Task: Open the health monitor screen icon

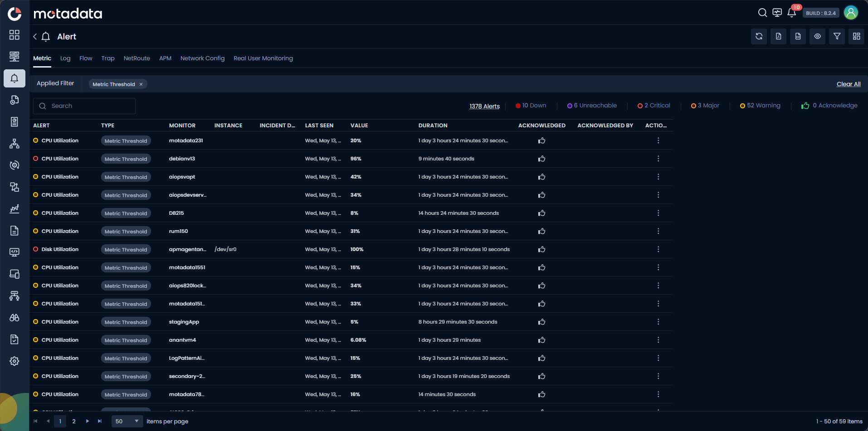Action: [x=777, y=13]
